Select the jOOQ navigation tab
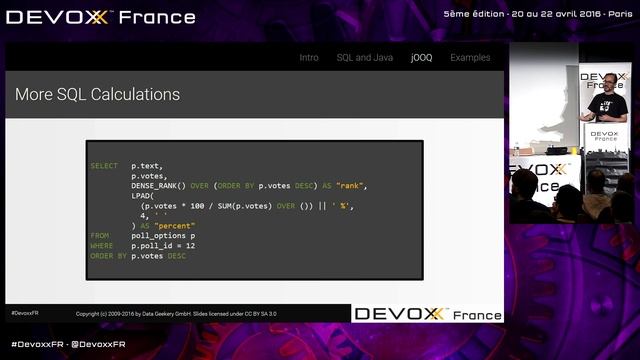The image size is (640, 360). 421,58
